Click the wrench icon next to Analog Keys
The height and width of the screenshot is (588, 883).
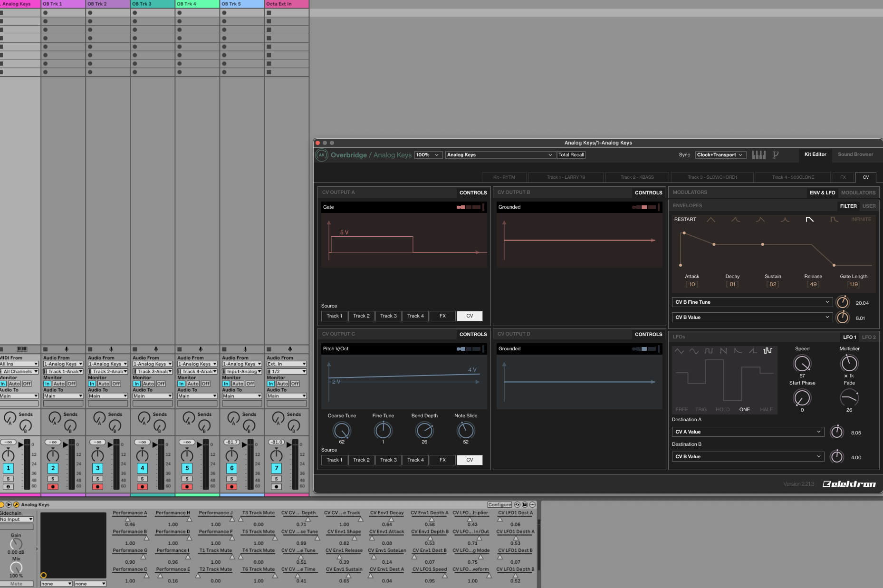16,504
